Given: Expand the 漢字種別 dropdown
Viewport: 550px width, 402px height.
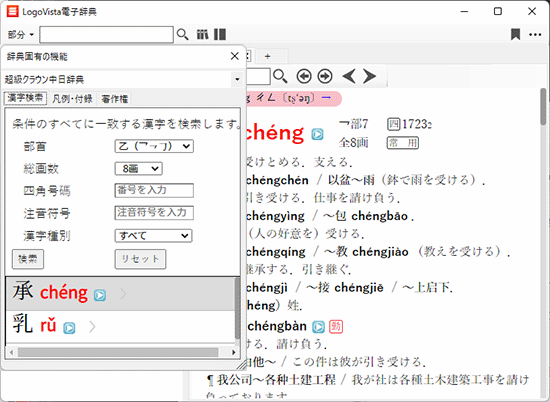Looking at the screenshot, I should pyautogui.click(x=153, y=236).
